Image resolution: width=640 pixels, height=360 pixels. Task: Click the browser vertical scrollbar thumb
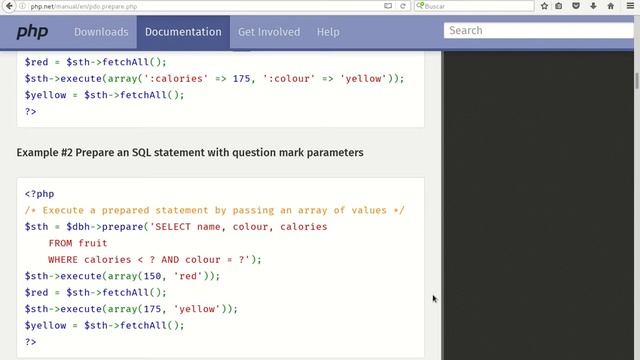pyautogui.click(x=637, y=80)
